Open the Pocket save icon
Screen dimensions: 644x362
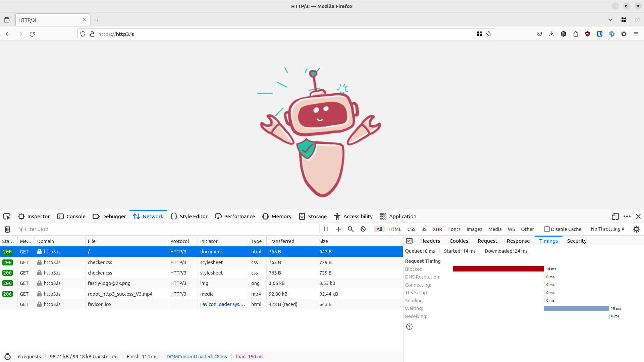(539, 34)
